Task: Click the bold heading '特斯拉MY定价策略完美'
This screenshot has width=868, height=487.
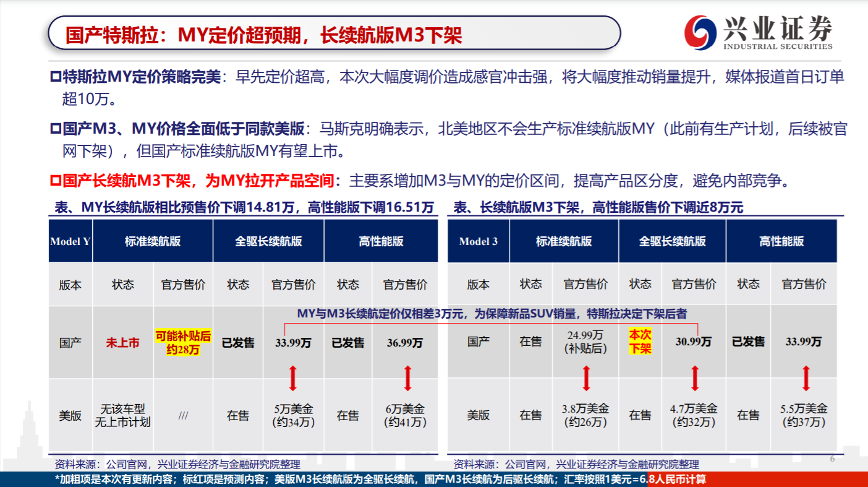Action: click(x=140, y=77)
